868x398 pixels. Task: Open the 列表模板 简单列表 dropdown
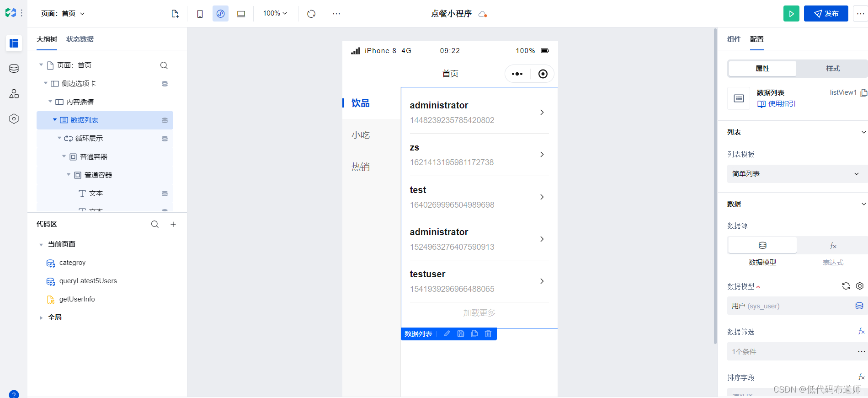coord(797,174)
